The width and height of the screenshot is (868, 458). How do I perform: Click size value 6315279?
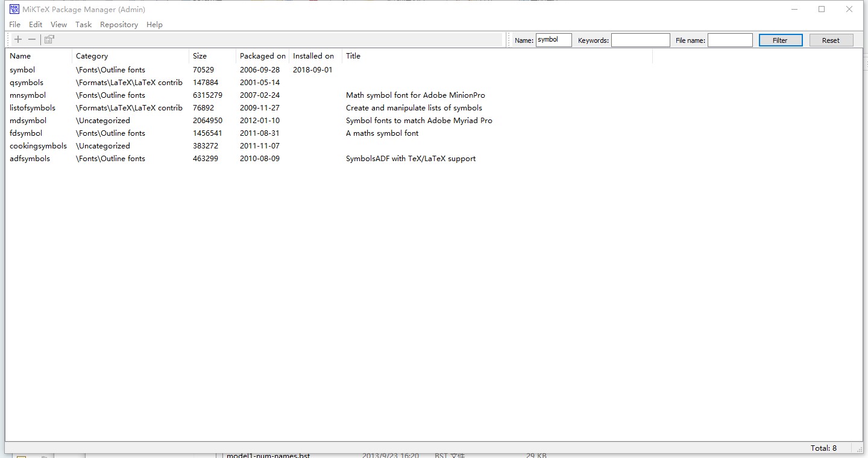pos(207,95)
